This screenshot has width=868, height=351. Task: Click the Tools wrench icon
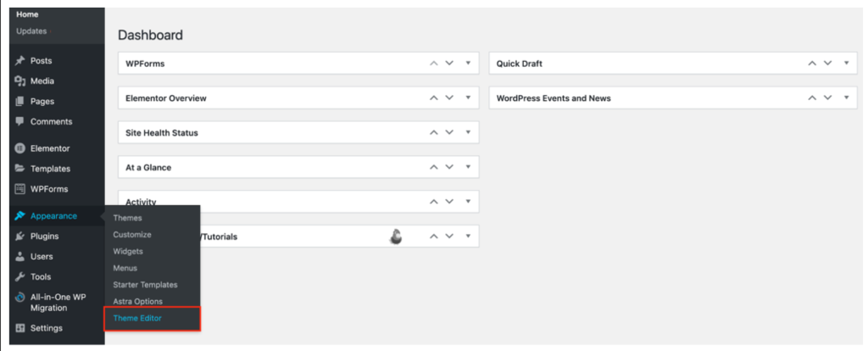[20, 276]
